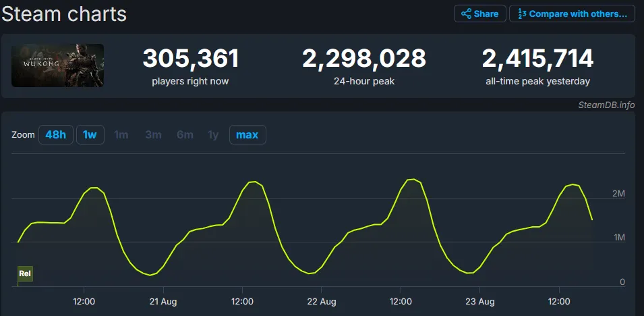Screen dimensions: 644x316
Task: Click the Share button
Action: (x=479, y=14)
